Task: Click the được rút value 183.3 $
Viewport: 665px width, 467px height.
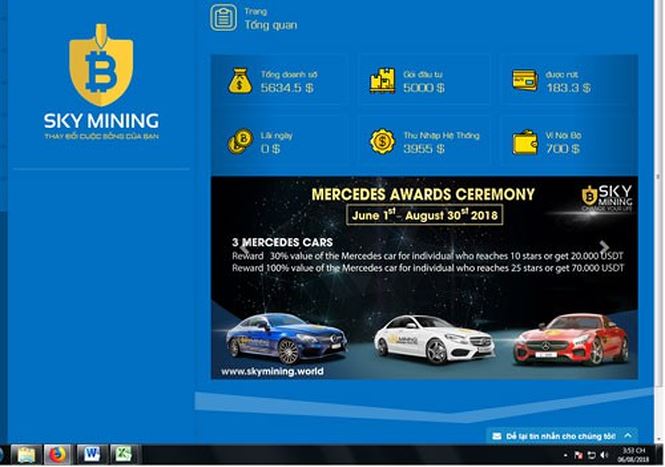Action: (x=568, y=88)
